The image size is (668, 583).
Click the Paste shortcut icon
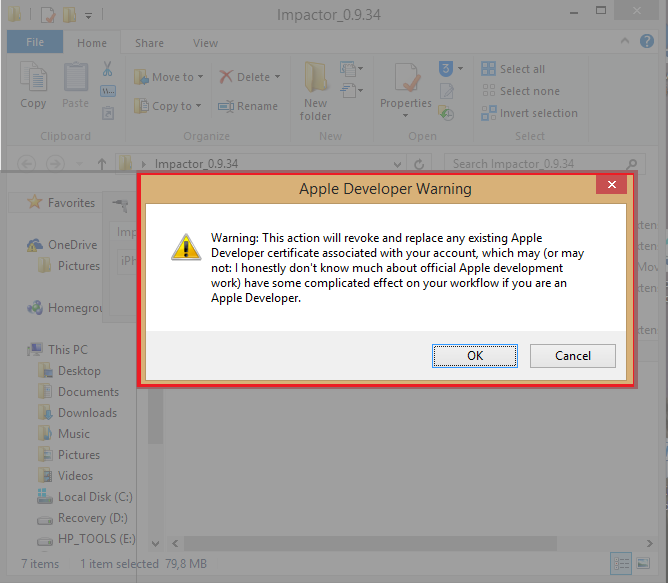108,113
